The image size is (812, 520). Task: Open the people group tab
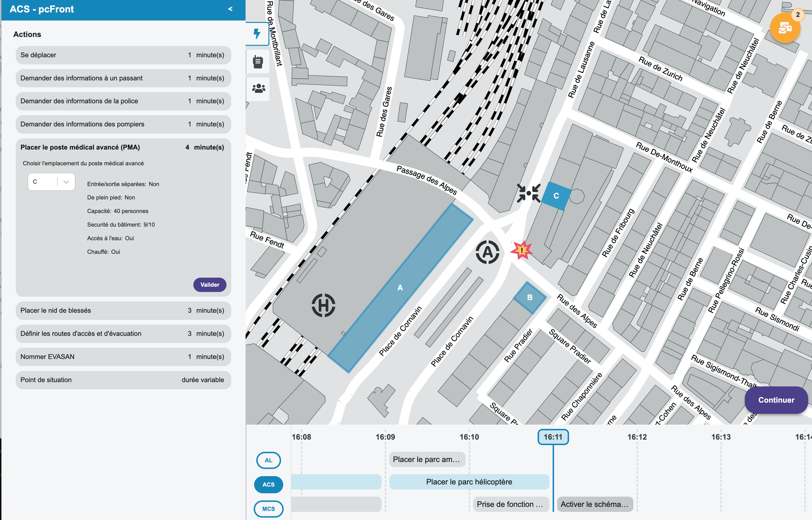click(x=258, y=89)
